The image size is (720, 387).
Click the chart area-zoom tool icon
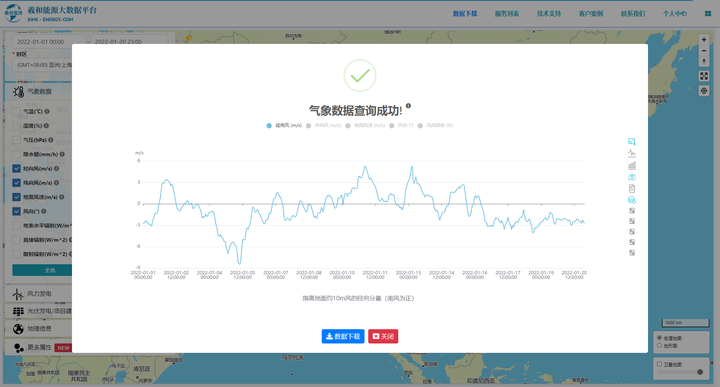pos(632,141)
